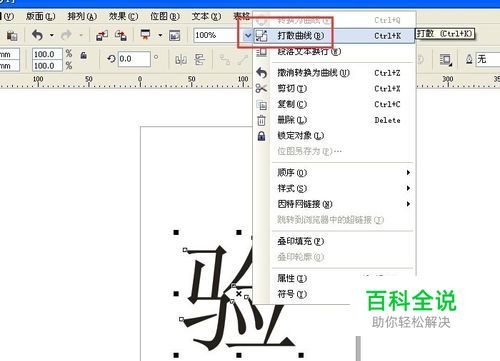Click the upper 100.0 scale factor field
500x361 pixels.
(47, 54)
